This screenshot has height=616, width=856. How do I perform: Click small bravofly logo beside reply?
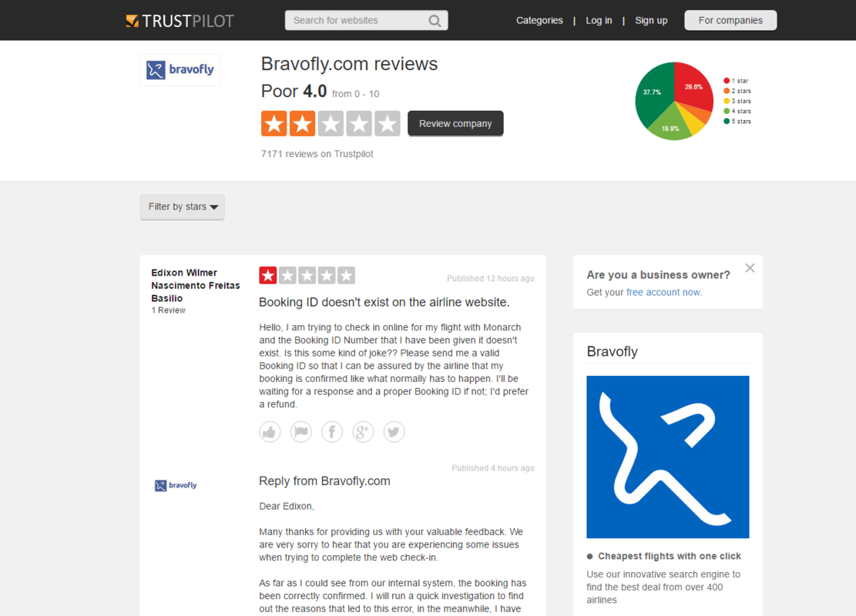tap(176, 486)
